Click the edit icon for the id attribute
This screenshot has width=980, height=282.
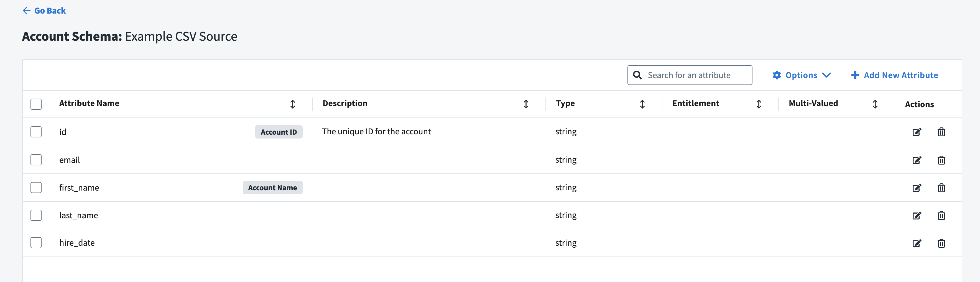[x=917, y=132]
